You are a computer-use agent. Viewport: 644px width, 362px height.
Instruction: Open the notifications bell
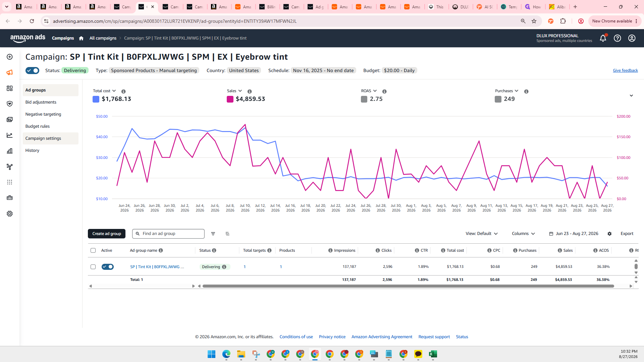(603, 38)
